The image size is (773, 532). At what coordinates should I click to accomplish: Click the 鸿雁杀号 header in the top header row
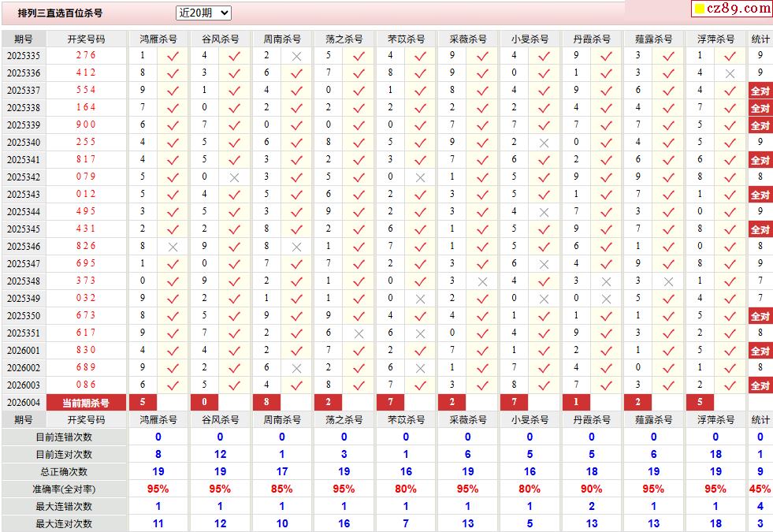point(158,39)
